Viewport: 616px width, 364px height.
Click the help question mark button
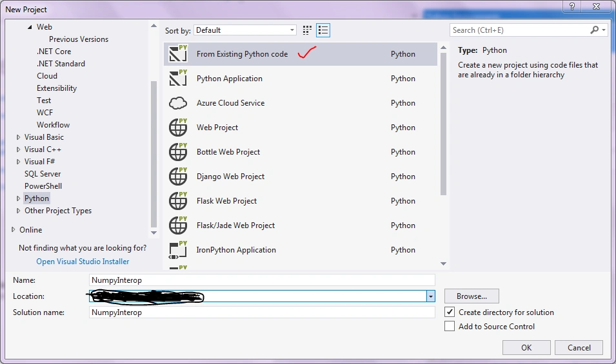point(572,6)
